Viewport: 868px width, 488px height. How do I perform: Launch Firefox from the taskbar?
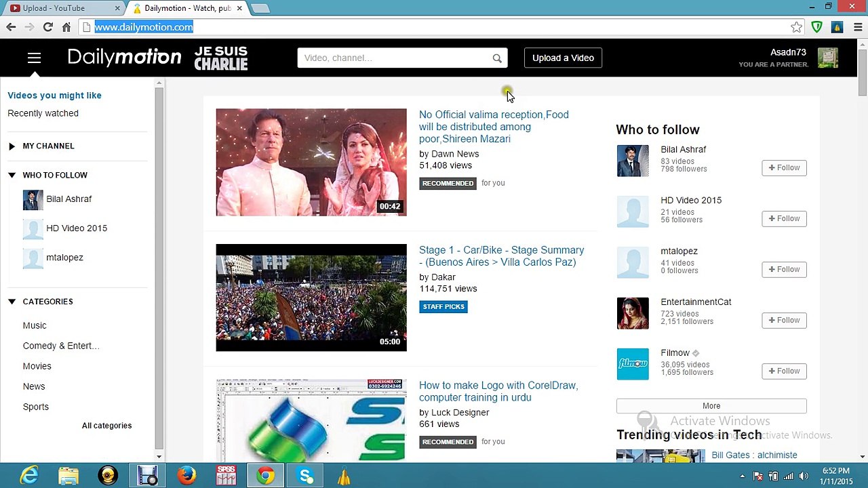pyautogui.click(x=186, y=476)
